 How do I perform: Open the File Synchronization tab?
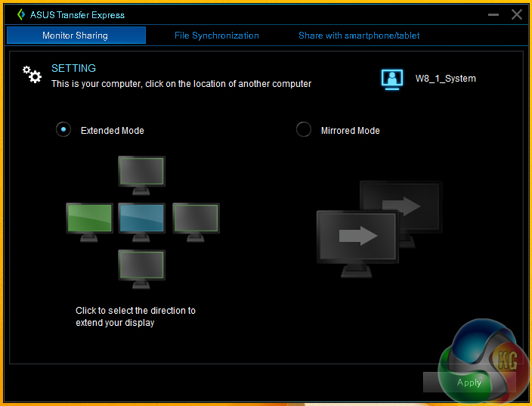pyautogui.click(x=216, y=36)
